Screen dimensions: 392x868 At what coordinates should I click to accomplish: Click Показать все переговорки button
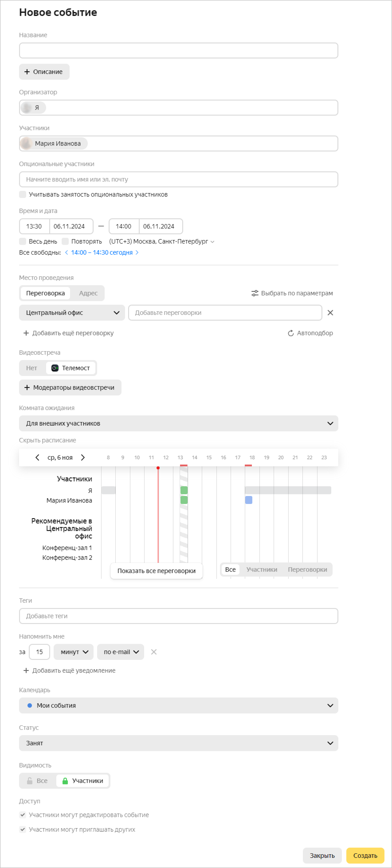(156, 571)
